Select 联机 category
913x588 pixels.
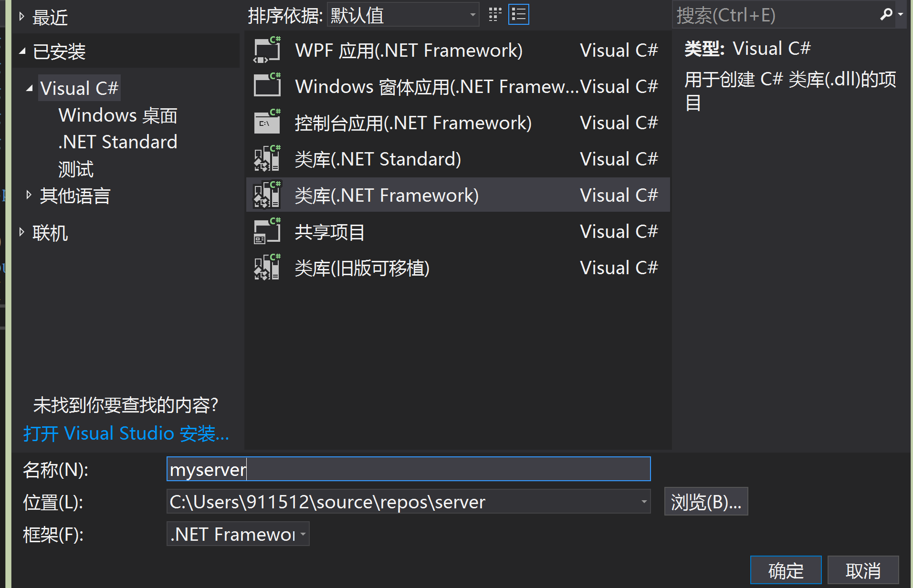pos(50,233)
